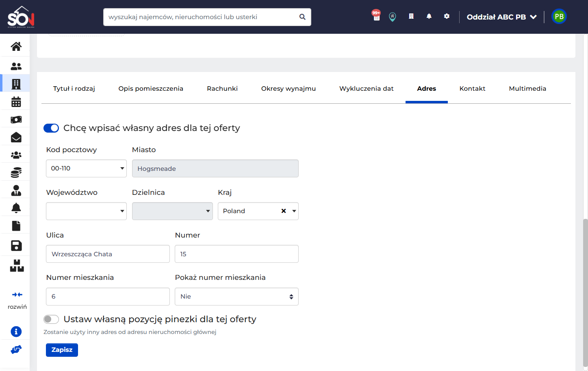
Task: Open the money banknote icon in sidebar
Action: pos(16,120)
